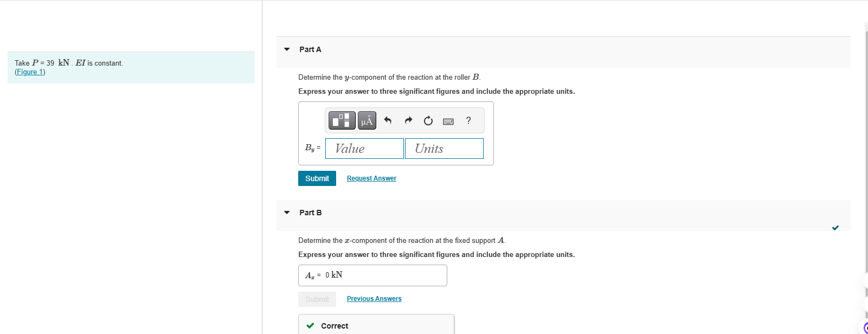Open keyboard shortcuts icon
Screen dimensions: 868x334
[x=448, y=121]
